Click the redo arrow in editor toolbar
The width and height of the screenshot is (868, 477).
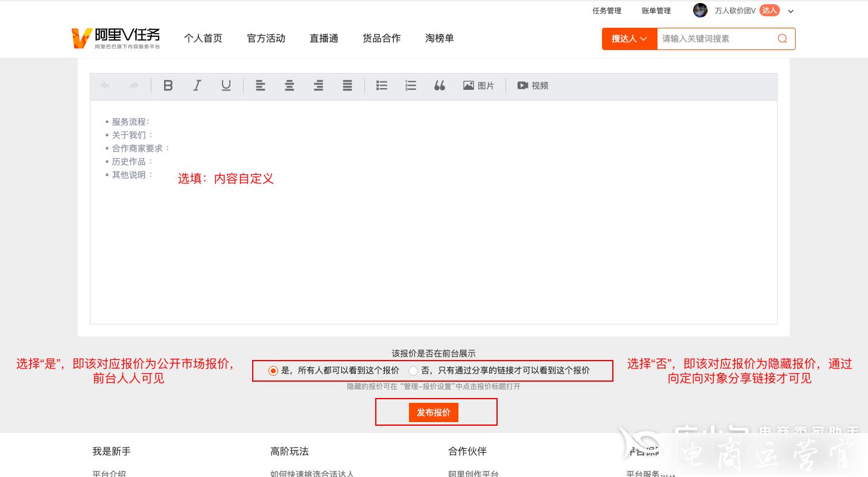pos(134,86)
